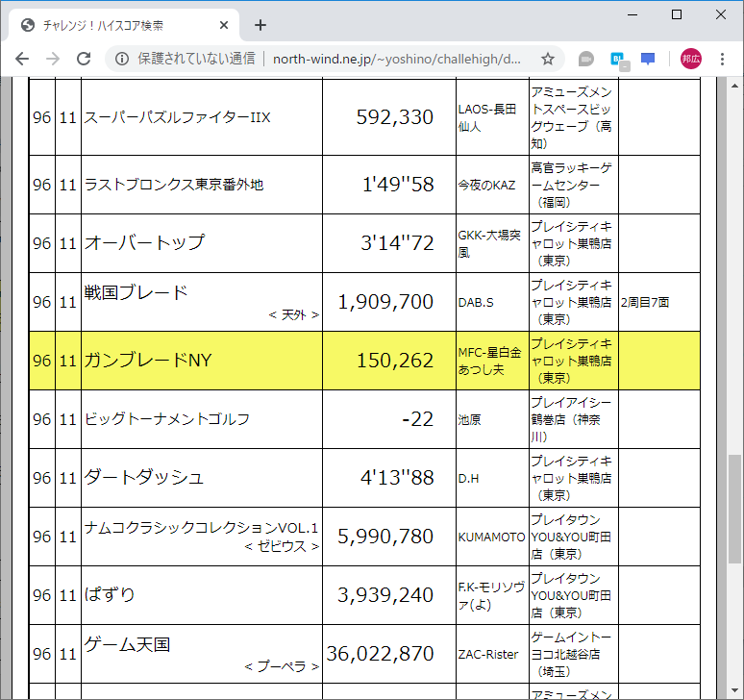Screen dimensions: 744x700
Task: Click the sub-label < ゼビウス >
Action: tap(282, 546)
